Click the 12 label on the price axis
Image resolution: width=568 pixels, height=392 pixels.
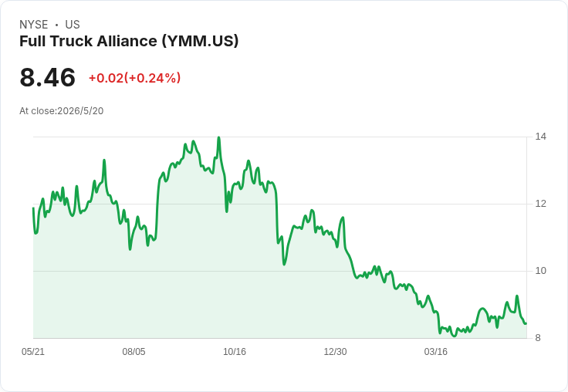541,204
